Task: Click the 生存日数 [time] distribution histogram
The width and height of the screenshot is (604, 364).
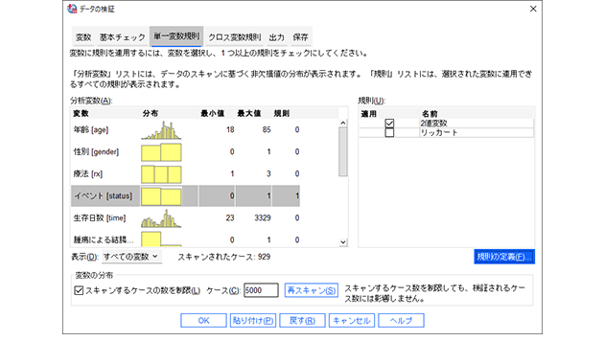Action: point(161,218)
